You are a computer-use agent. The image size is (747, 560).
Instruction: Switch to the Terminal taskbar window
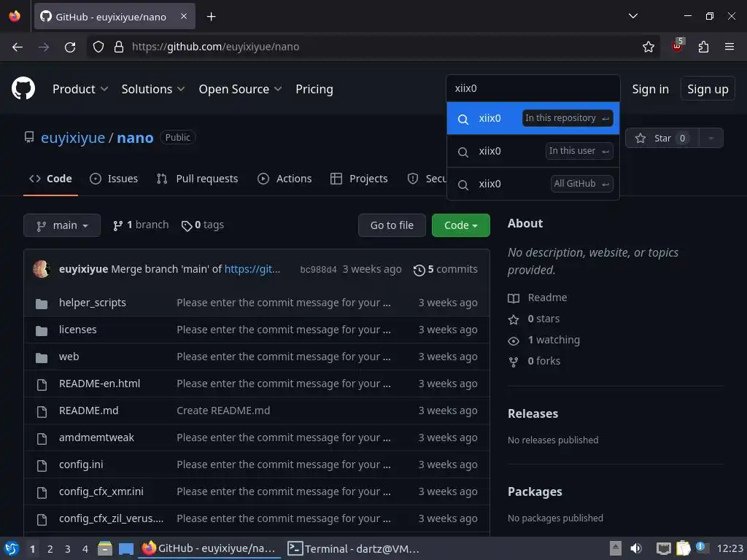[353, 548]
